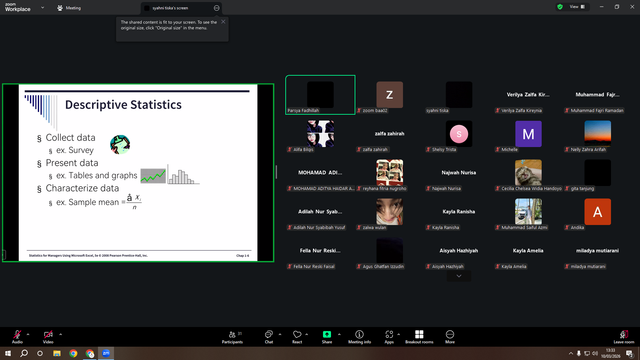Open File Explorer from taskbar
640x360 pixels.
[57, 353]
